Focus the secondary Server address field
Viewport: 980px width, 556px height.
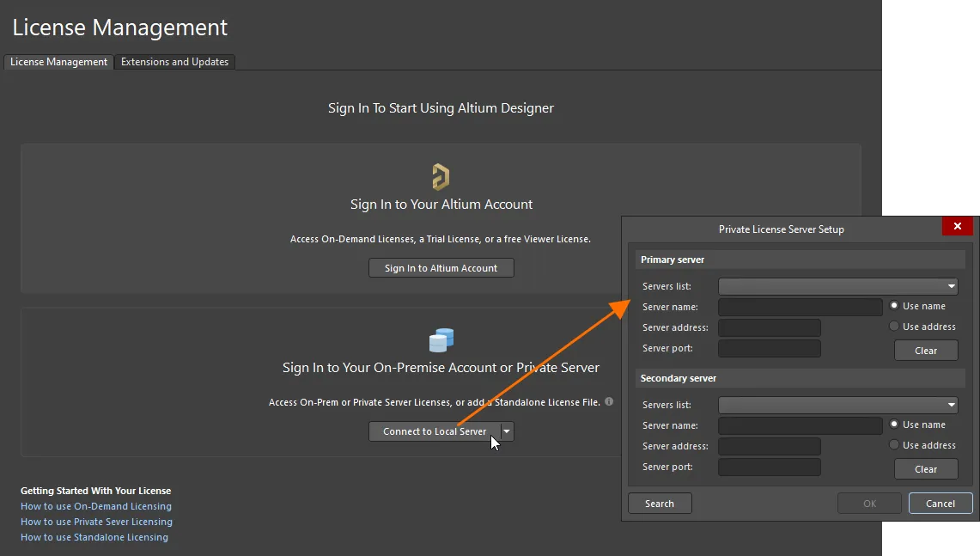point(770,447)
